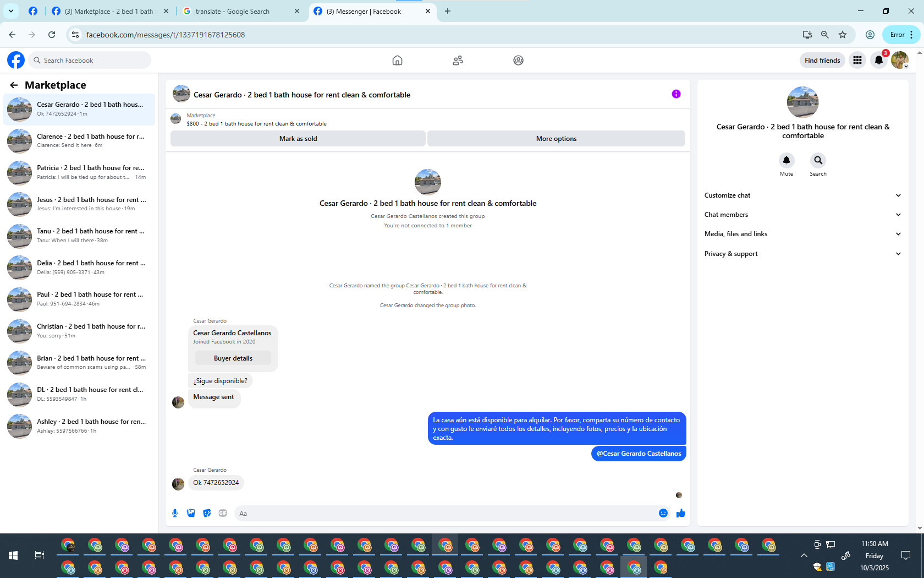This screenshot has width=924, height=578.
Task: Mute this conversation
Action: click(x=787, y=160)
